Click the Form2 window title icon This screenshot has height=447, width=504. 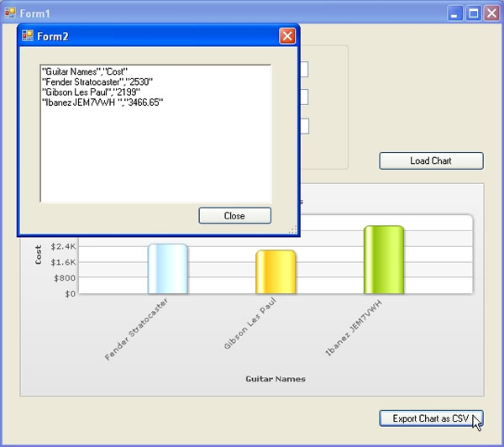click(28, 36)
